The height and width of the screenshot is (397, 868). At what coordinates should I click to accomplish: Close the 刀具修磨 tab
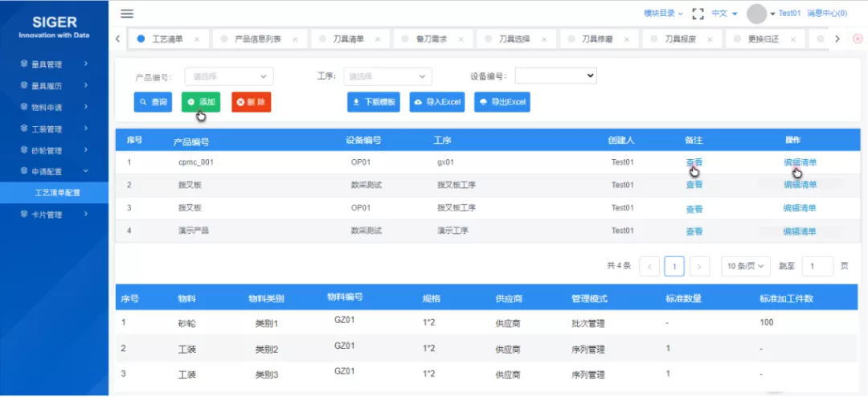[x=627, y=39]
